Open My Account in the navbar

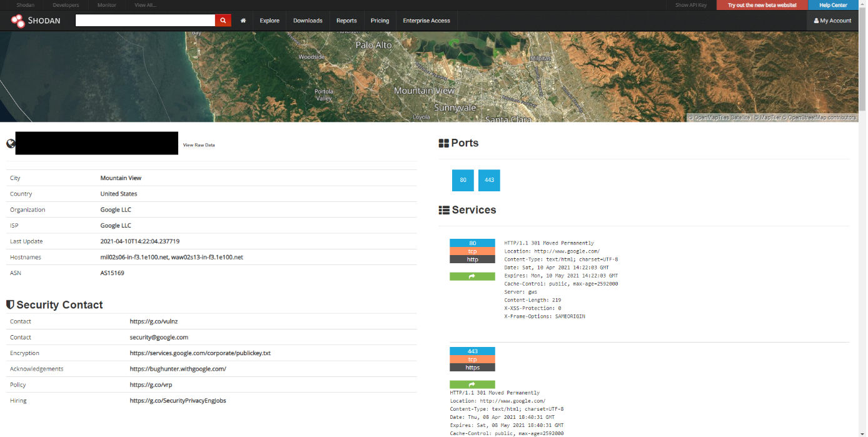click(832, 21)
